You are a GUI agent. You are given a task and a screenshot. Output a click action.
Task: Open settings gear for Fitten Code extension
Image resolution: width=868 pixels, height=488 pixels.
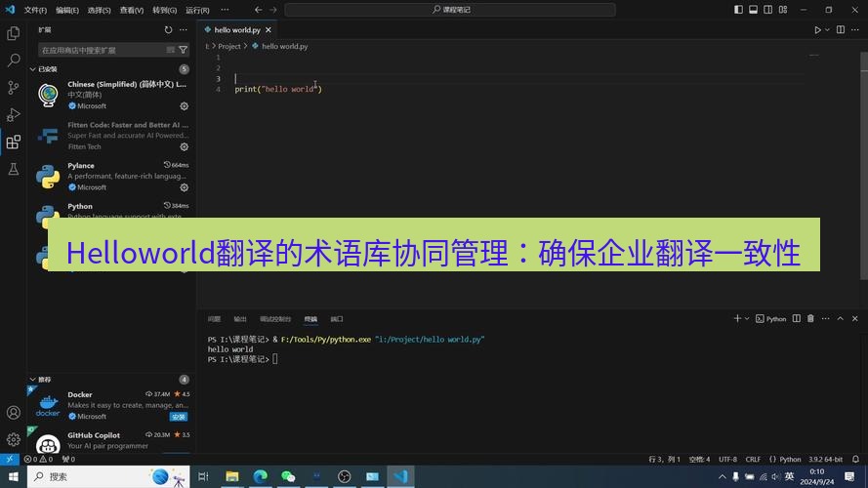click(x=185, y=146)
